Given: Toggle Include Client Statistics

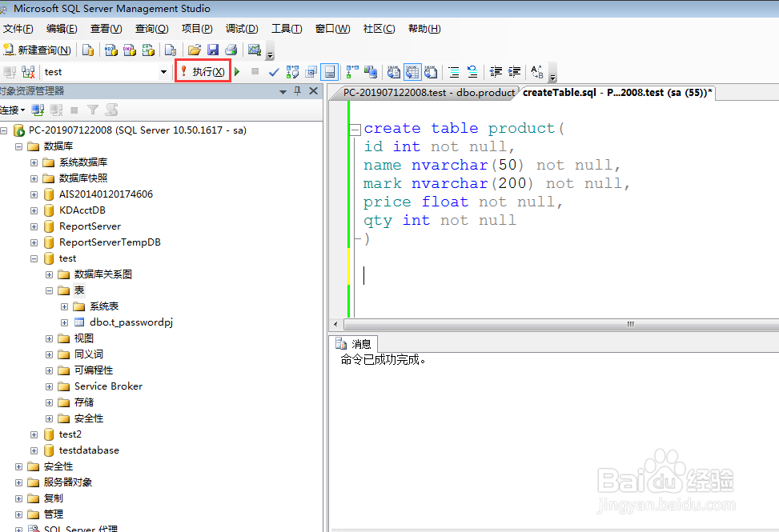Looking at the screenshot, I should 371,72.
